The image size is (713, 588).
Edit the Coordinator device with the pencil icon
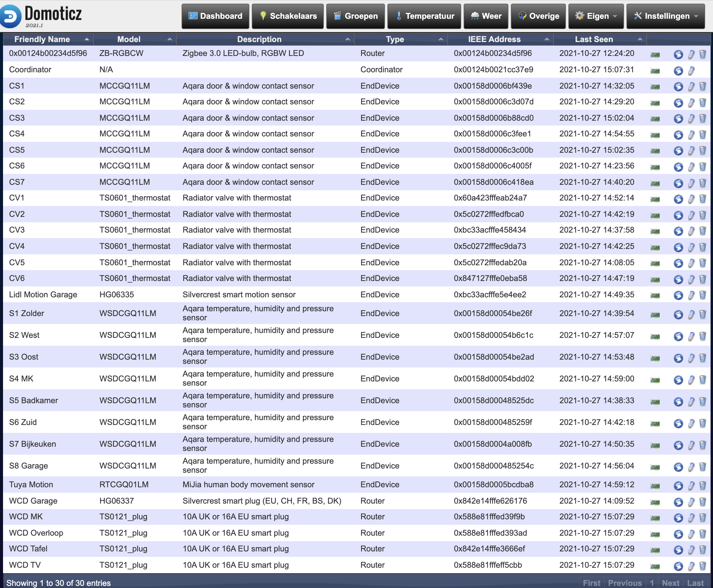[x=691, y=70]
